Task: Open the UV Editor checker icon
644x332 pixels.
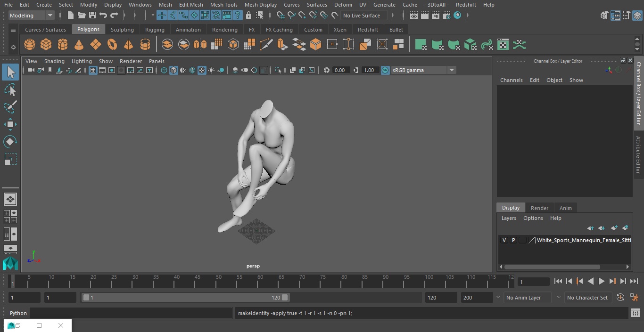Action: (x=503, y=45)
